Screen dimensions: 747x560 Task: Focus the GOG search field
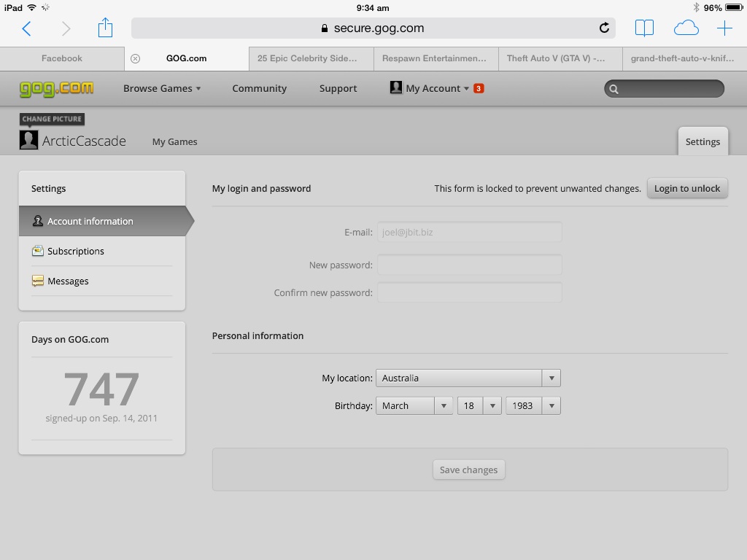click(x=664, y=89)
